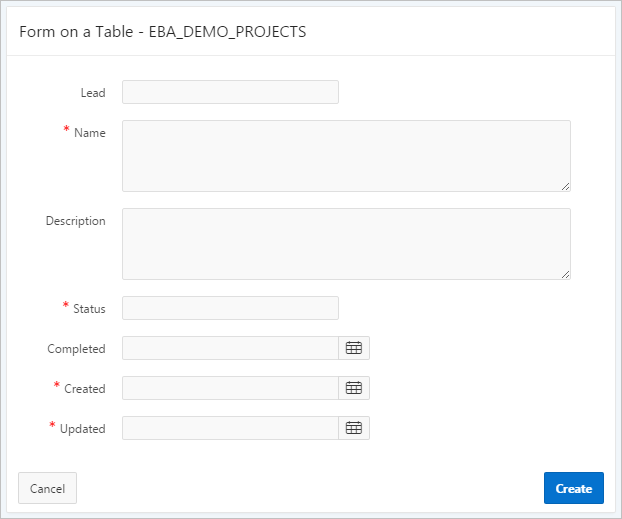Click inside the Description text area
The height and width of the screenshot is (519, 622).
point(346,244)
